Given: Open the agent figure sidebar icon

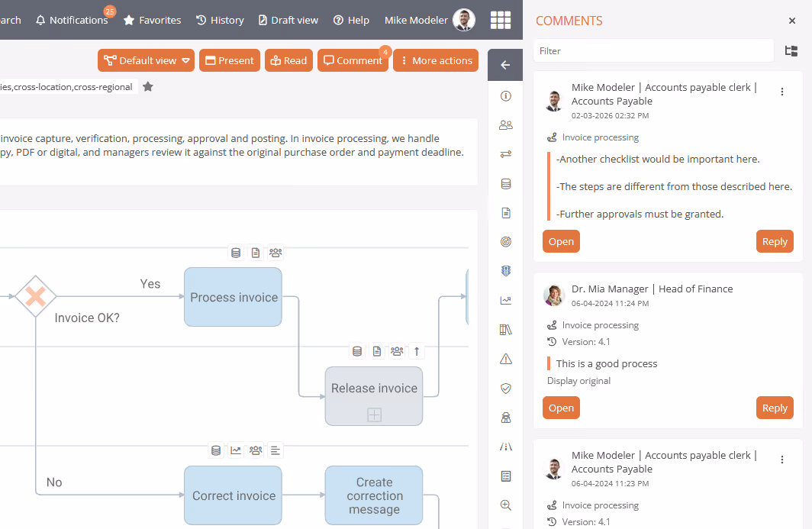Looking at the screenshot, I should click(x=506, y=418).
